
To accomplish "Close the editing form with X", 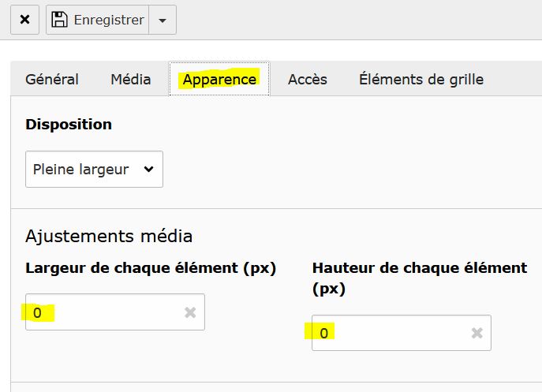I will (x=24, y=21).
